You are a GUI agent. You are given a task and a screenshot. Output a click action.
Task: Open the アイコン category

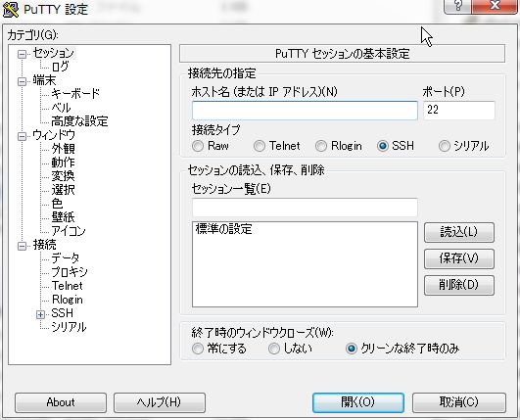(69, 231)
